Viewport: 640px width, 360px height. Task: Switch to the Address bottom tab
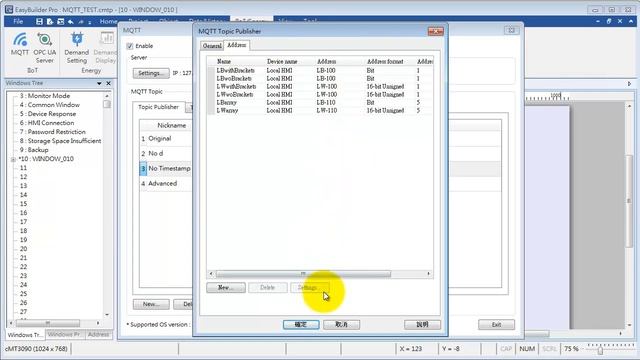coord(98,335)
